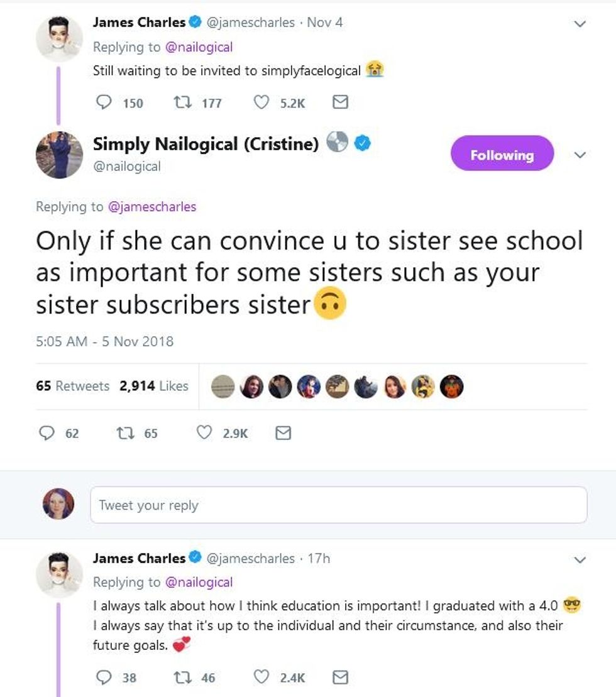
Task: Message icon under Simply Nailogical's tweet
Action: (283, 433)
